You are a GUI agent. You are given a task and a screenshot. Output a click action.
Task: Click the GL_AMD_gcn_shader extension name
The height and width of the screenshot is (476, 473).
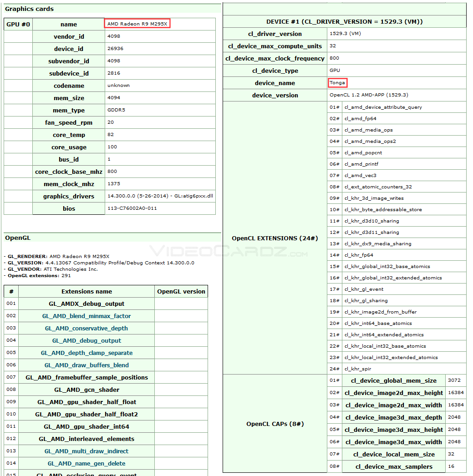click(86, 390)
